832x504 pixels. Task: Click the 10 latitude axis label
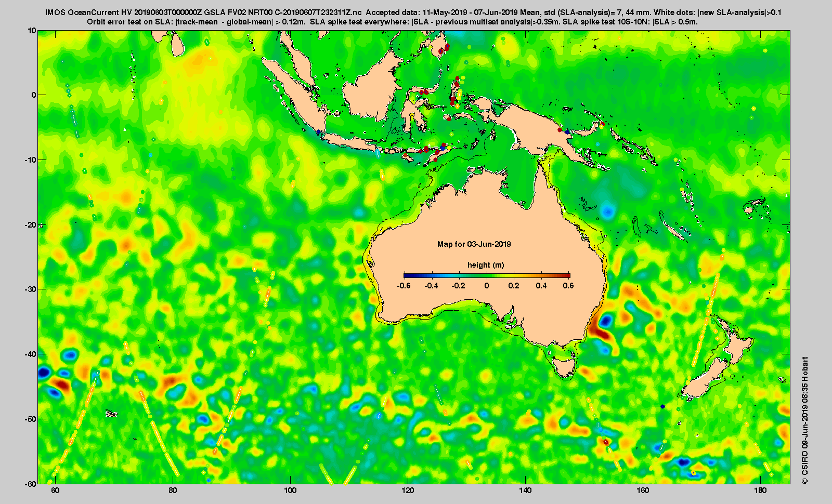pyautogui.click(x=32, y=31)
